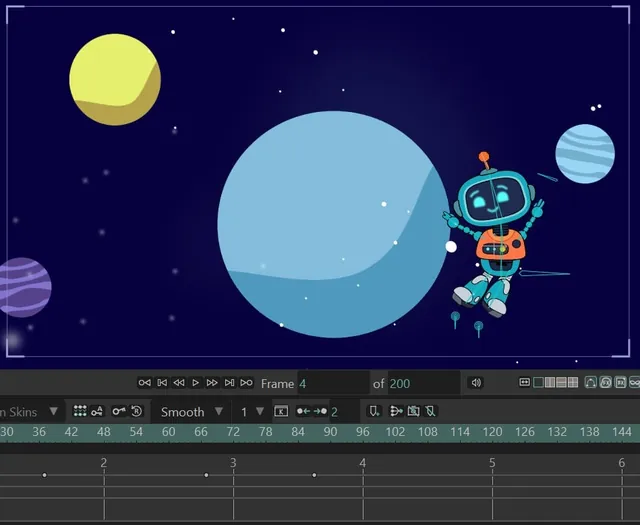Toggle the square FX preview icon

coord(620,383)
